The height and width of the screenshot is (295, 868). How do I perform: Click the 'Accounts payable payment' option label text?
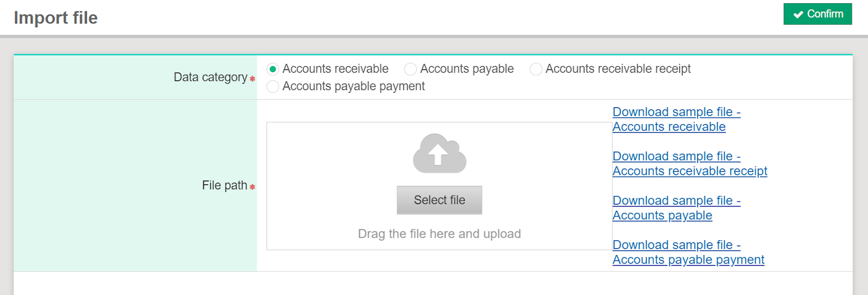[x=353, y=86]
